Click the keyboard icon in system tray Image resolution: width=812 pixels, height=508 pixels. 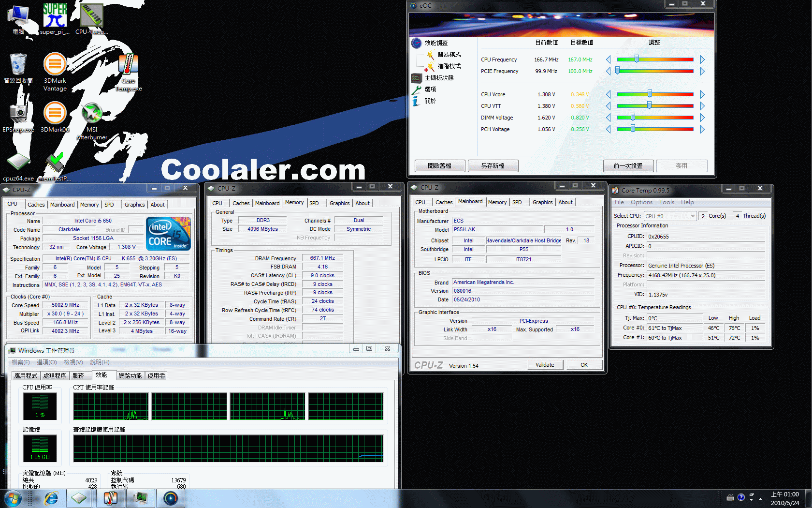click(x=730, y=497)
